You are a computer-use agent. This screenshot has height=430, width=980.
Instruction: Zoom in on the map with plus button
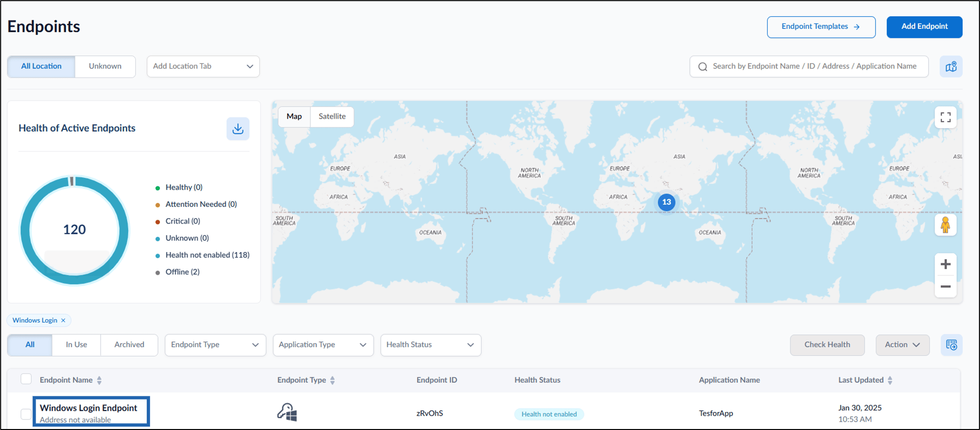(945, 264)
